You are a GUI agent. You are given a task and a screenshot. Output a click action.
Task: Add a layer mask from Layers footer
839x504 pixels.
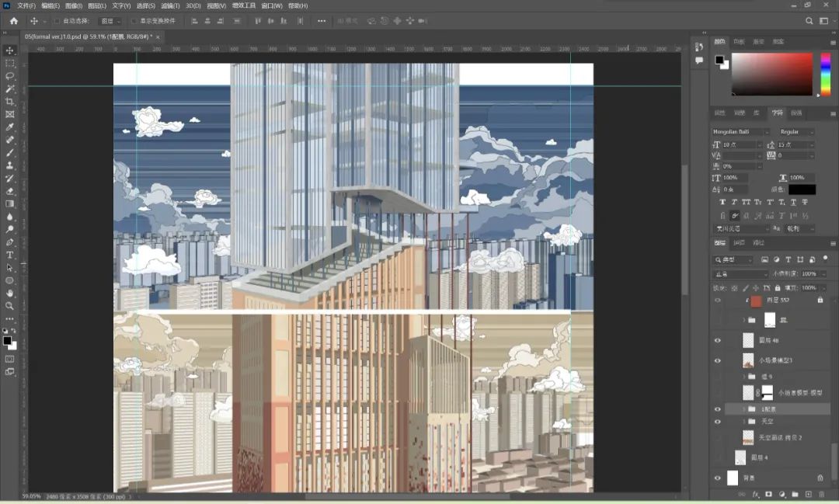click(769, 495)
